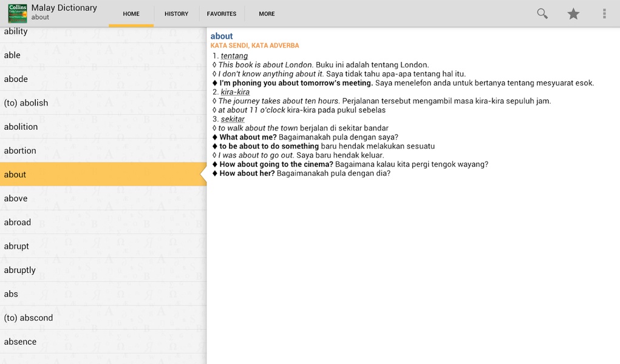The image size is (620, 364).
Task: Tap the phrase 'What about me?'
Action: [x=248, y=137]
